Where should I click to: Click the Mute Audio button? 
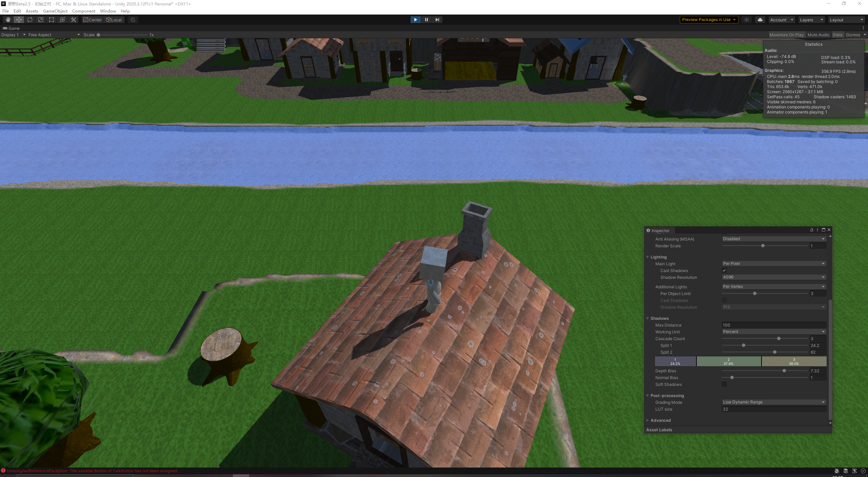818,35
